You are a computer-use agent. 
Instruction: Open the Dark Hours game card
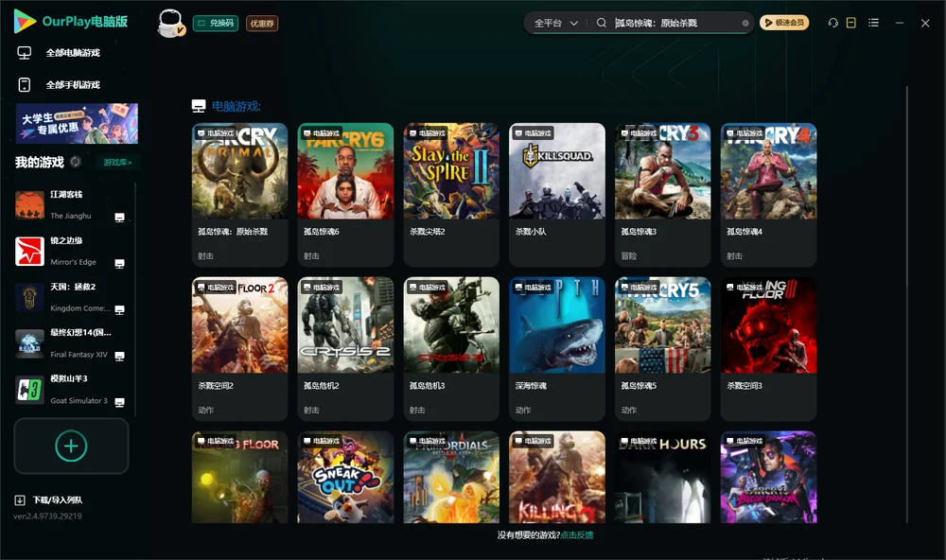pos(662,477)
